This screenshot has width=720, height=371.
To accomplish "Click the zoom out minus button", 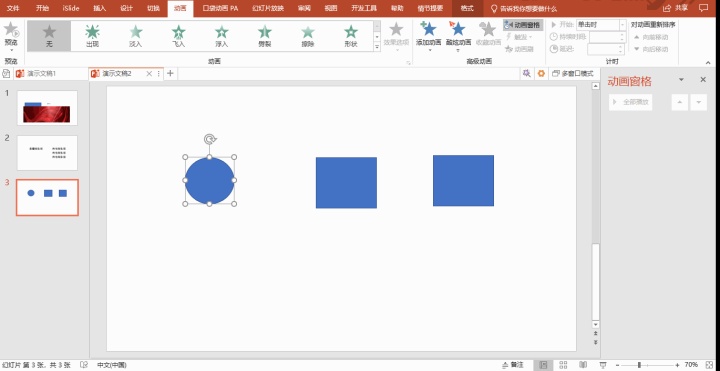I will (617, 365).
